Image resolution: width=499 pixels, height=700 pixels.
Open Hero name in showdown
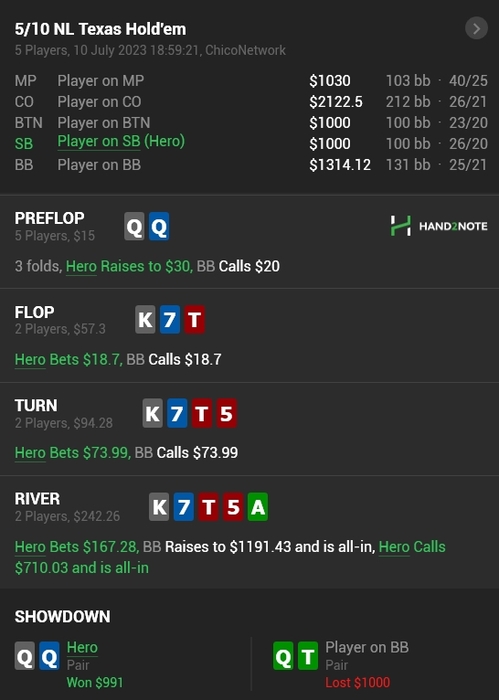[x=82, y=648]
